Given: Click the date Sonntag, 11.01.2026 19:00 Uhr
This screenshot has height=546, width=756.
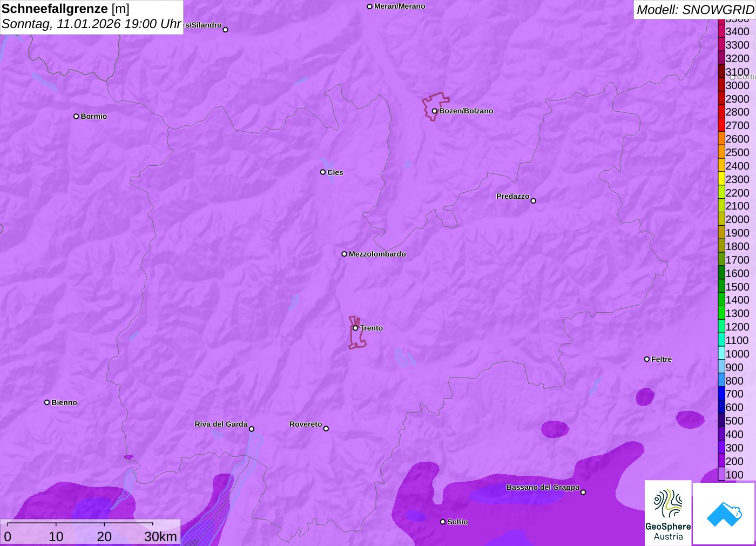Looking at the screenshot, I should pos(91,24).
